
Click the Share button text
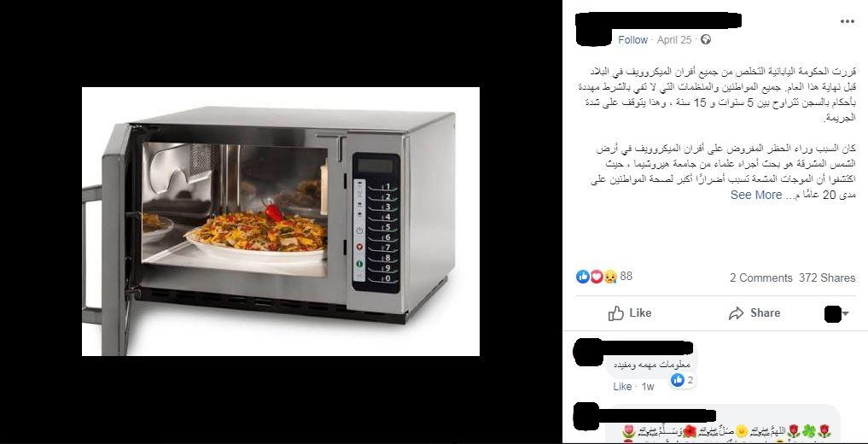pyautogui.click(x=765, y=313)
